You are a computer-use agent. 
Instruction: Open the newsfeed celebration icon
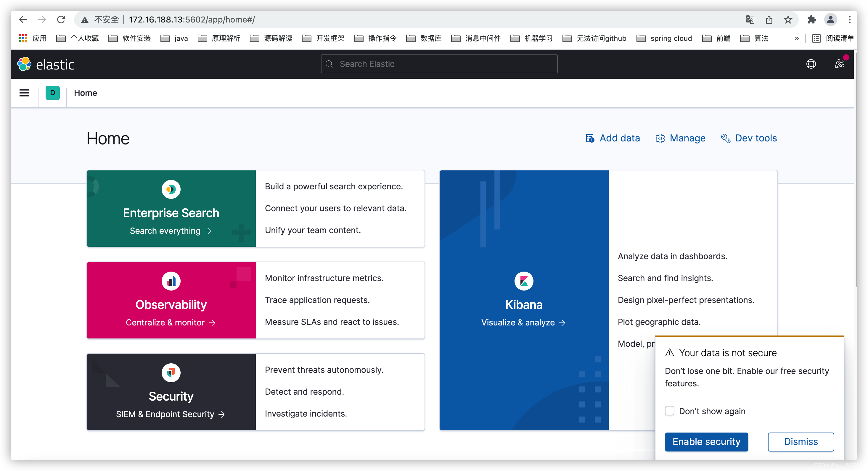[839, 64]
